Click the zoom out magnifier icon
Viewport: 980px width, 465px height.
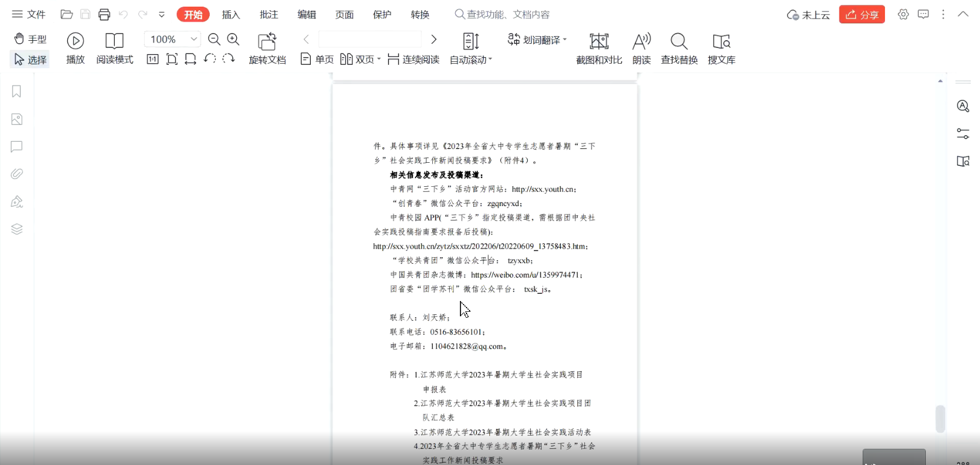pyautogui.click(x=214, y=40)
